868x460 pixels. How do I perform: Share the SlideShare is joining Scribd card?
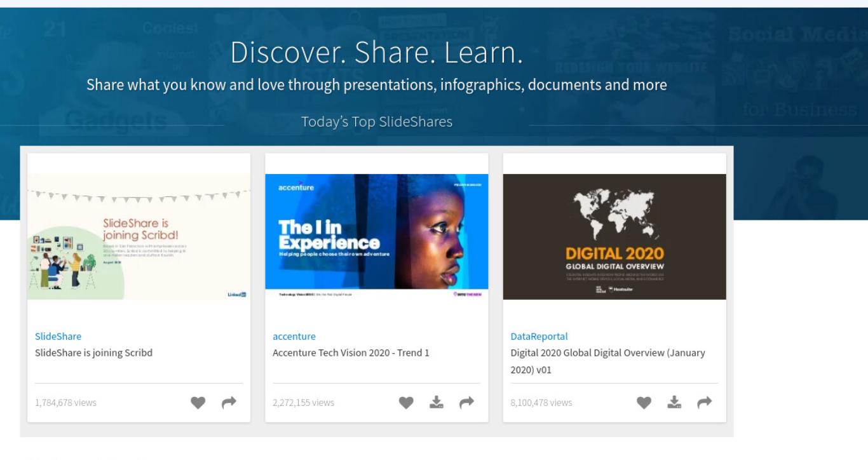tap(229, 402)
